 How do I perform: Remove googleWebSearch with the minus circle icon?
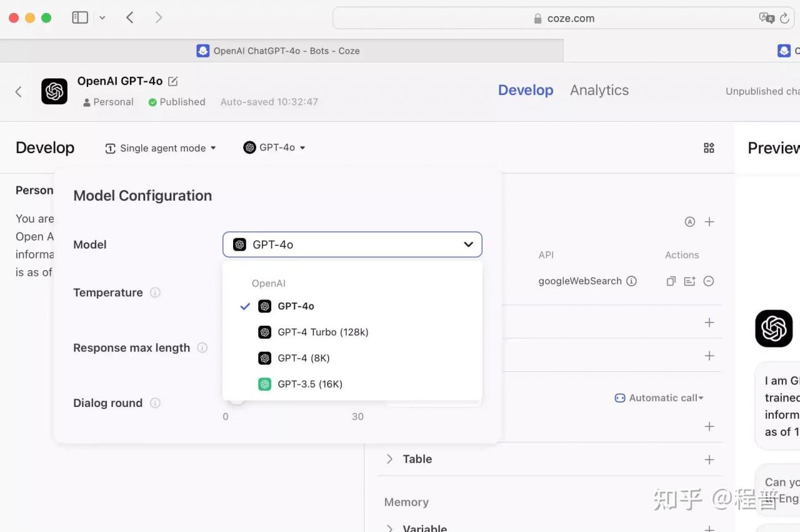[709, 281]
